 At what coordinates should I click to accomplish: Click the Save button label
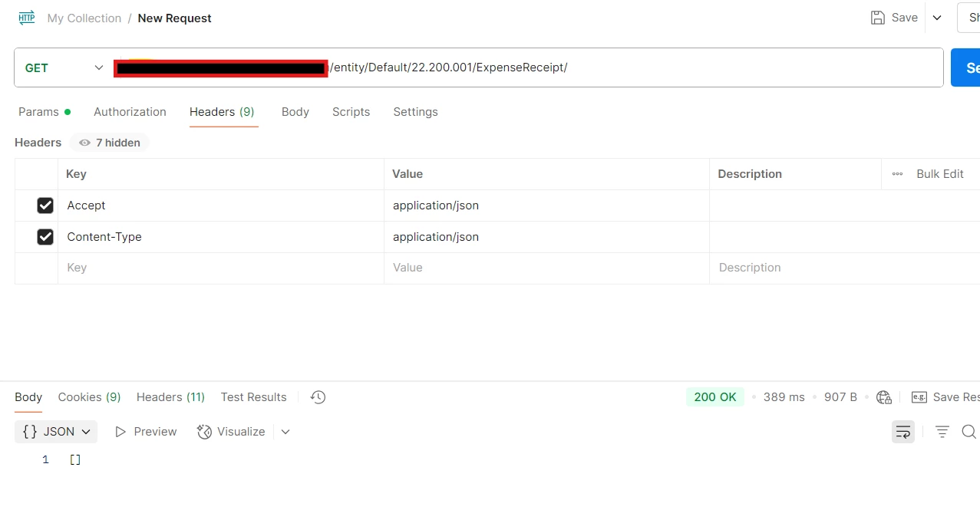pyautogui.click(x=905, y=18)
